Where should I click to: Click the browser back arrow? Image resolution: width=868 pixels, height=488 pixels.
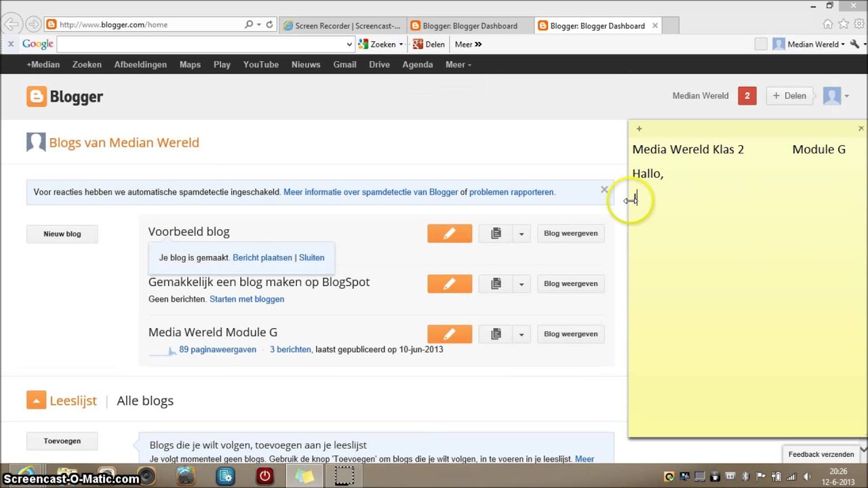[12, 24]
